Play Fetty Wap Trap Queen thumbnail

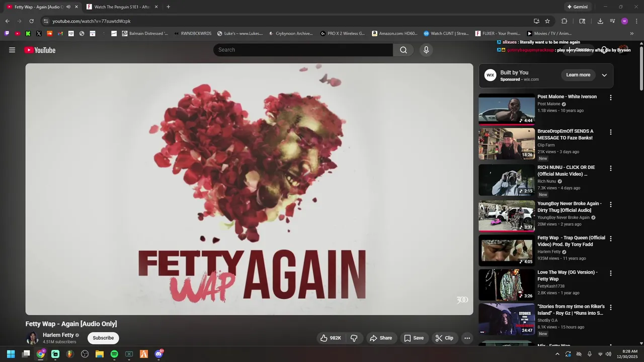[507, 250]
